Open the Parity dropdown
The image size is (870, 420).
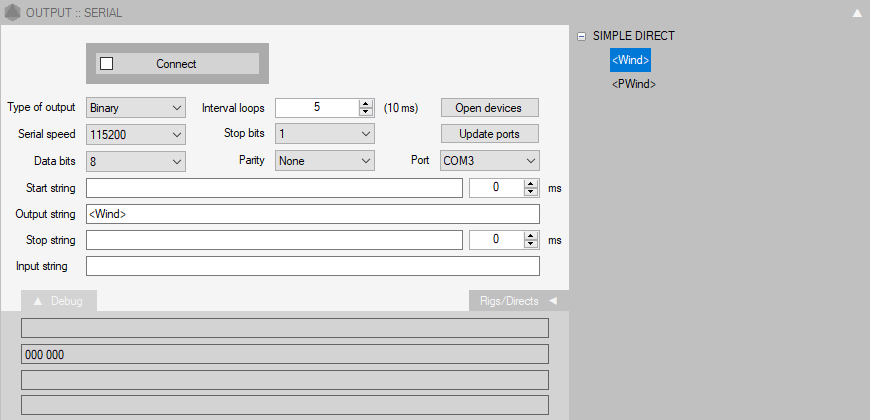click(x=324, y=160)
